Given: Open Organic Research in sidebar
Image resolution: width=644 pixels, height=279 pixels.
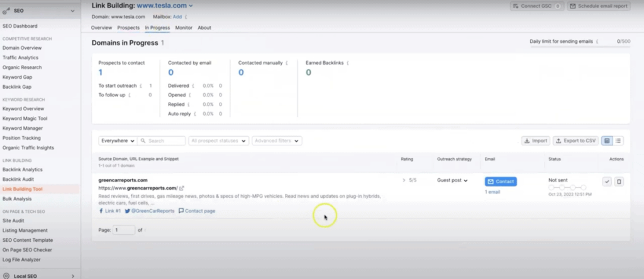Looking at the screenshot, I should pyautogui.click(x=22, y=67).
